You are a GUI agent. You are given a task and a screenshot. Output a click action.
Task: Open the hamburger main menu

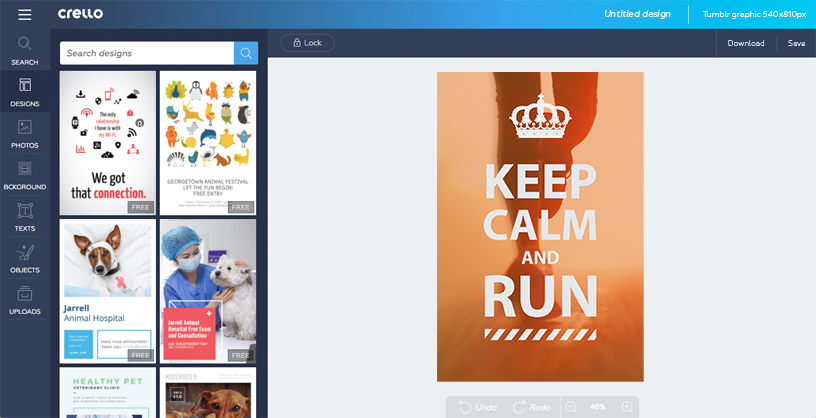24,15
